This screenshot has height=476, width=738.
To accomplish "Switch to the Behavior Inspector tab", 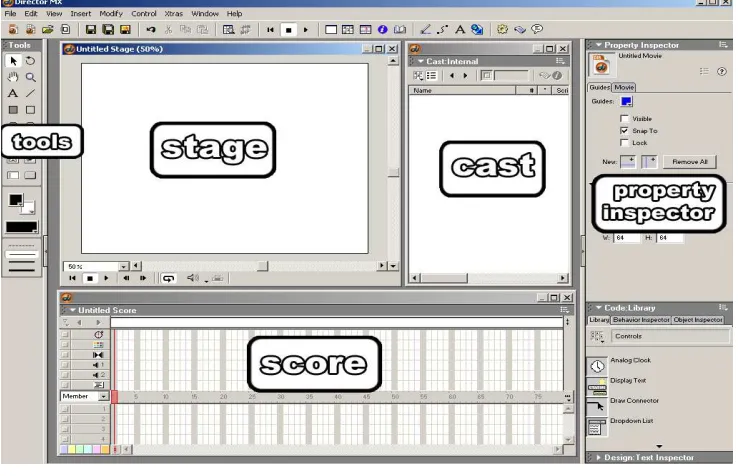I will coord(641,320).
